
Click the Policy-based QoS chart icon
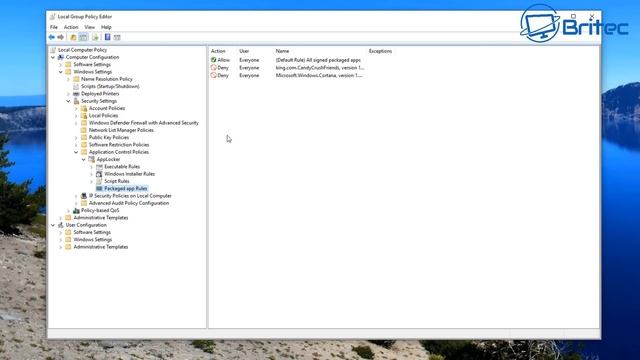pos(76,211)
